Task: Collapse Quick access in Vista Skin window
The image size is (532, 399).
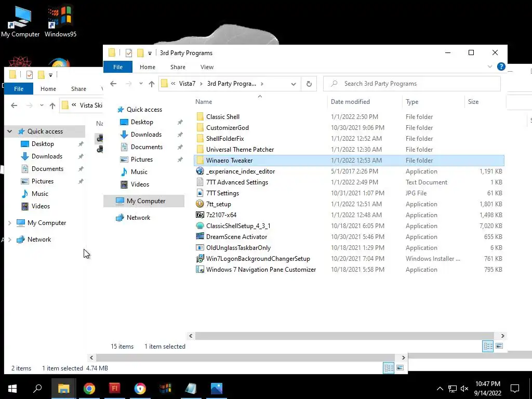Action: [10, 131]
